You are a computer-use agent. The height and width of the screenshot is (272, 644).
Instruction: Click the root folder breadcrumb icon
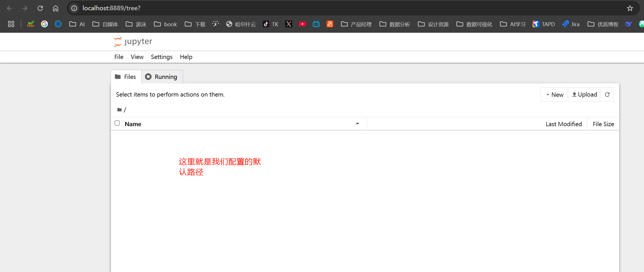click(119, 110)
